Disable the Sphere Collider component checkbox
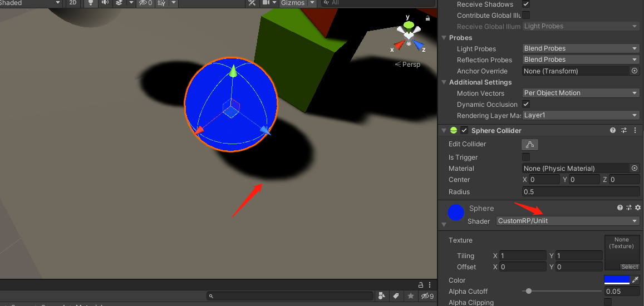 (464, 131)
